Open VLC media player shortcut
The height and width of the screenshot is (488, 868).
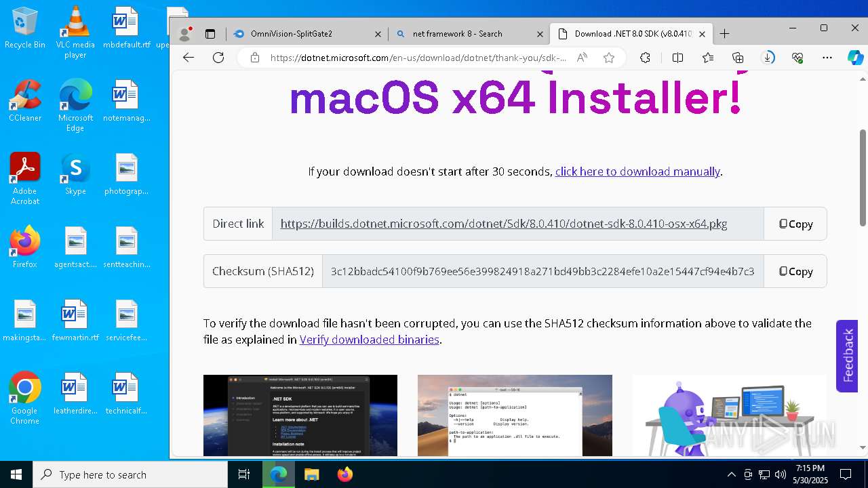[75, 33]
